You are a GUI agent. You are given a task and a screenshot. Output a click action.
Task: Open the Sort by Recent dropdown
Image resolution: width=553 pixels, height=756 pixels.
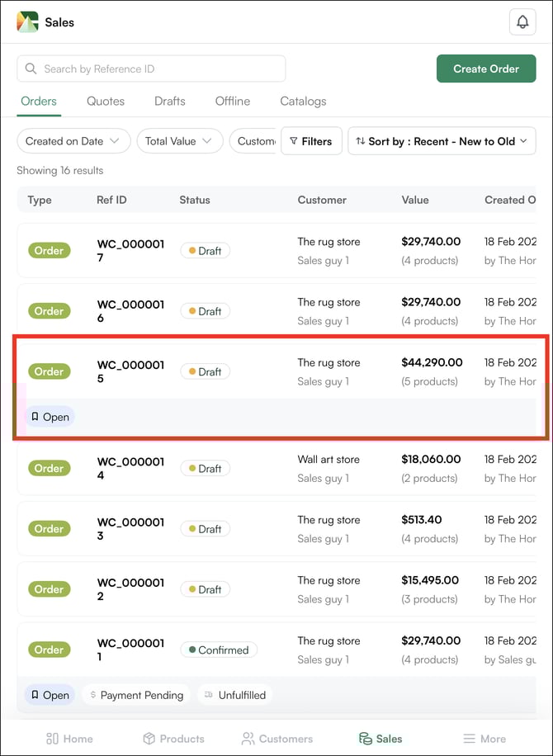pyautogui.click(x=442, y=141)
